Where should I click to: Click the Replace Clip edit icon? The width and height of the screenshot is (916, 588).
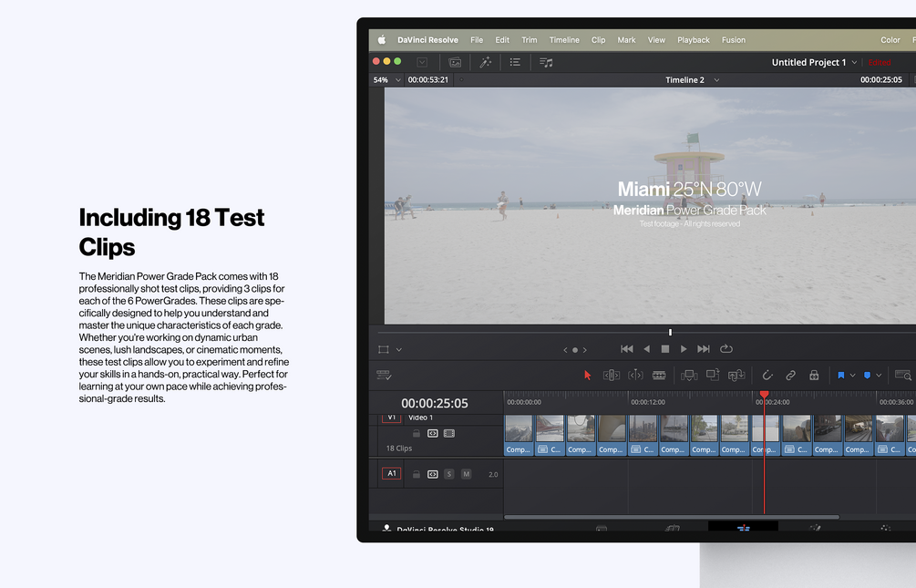[x=736, y=376]
